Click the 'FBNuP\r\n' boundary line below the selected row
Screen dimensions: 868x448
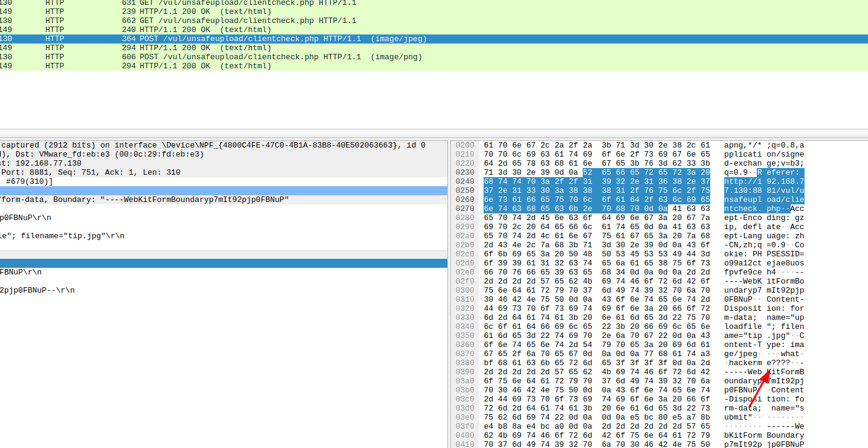pyautogui.click(x=224, y=272)
